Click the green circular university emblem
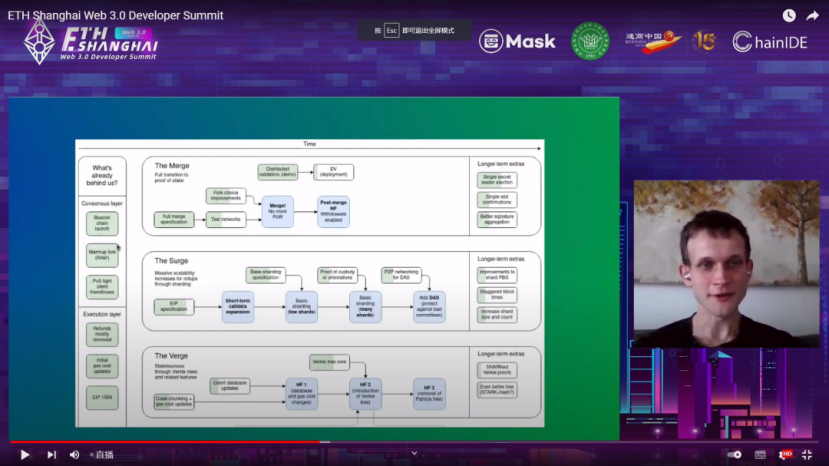Screen dimensions: 829x466 (x=590, y=42)
